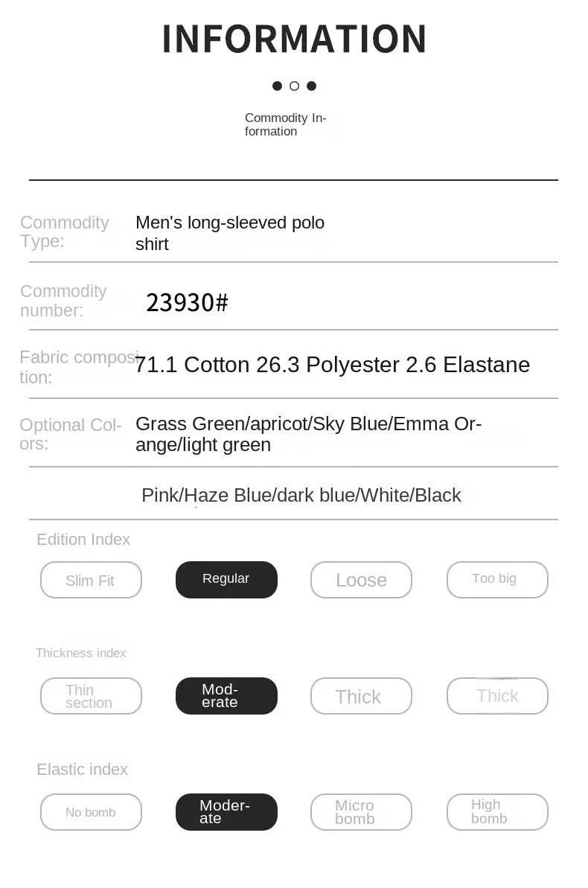588x888 pixels.
Task: Select the No bomb elastic option
Action: [91, 812]
